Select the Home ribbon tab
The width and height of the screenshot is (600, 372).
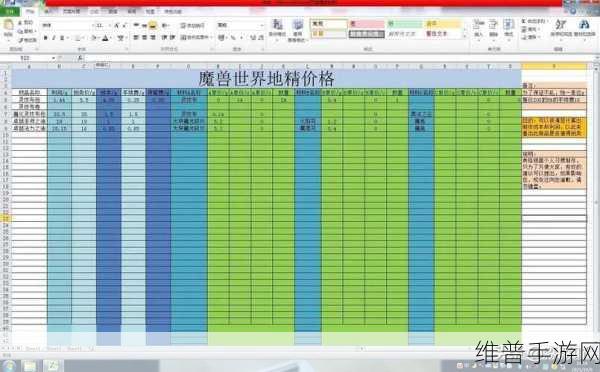coord(30,11)
